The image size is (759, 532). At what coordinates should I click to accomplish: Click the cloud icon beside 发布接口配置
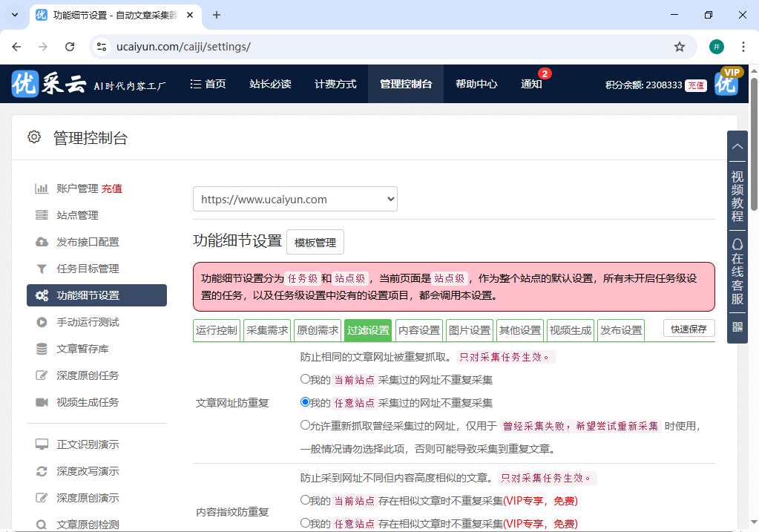pyautogui.click(x=42, y=242)
